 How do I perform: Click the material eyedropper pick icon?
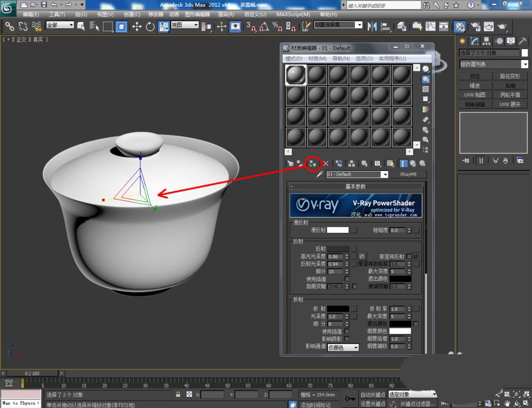pos(319,175)
